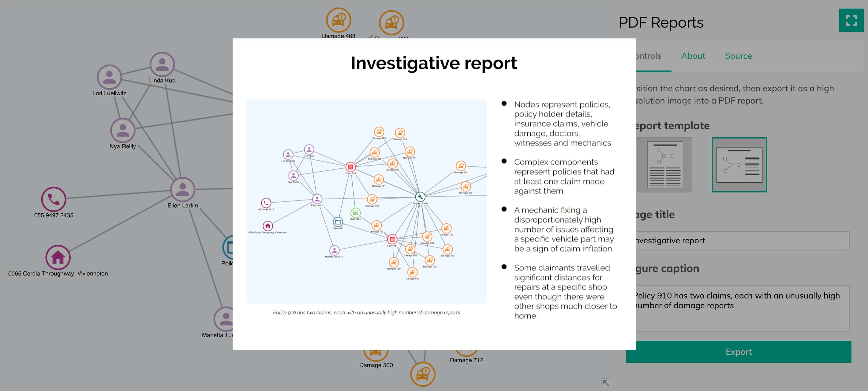Select the Lori Lueilwitz person node
Viewport: 868px width, 391px height.
coord(109,77)
